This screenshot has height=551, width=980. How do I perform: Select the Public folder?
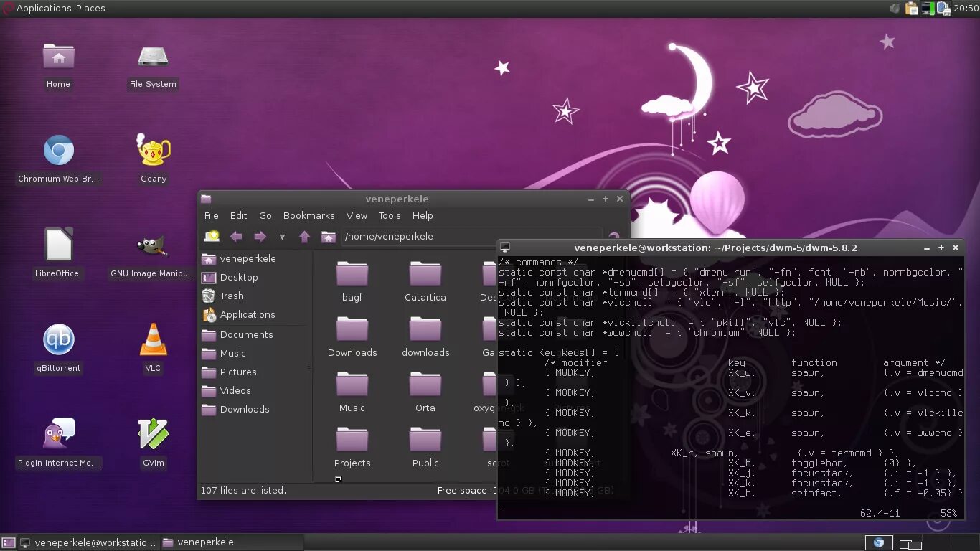pyautogui.click(x=425, y=446)
